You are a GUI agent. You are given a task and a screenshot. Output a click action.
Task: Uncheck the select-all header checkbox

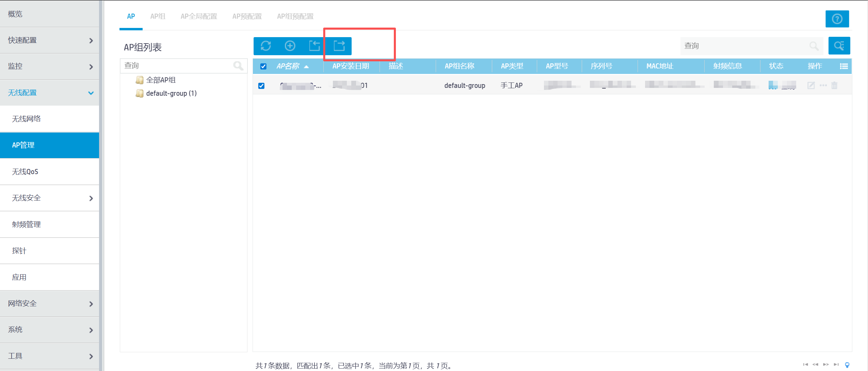263,66
